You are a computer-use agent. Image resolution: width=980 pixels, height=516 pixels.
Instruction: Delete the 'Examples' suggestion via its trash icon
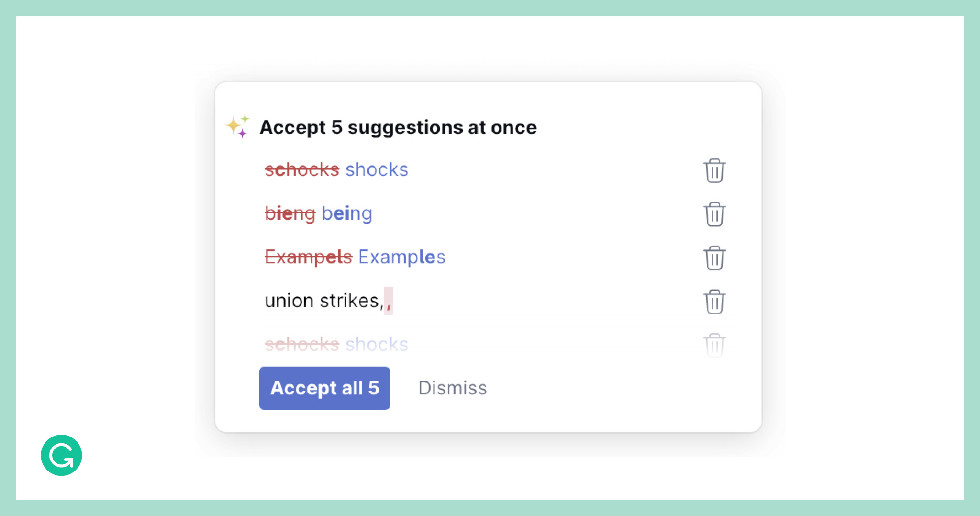tap(715, 258)
